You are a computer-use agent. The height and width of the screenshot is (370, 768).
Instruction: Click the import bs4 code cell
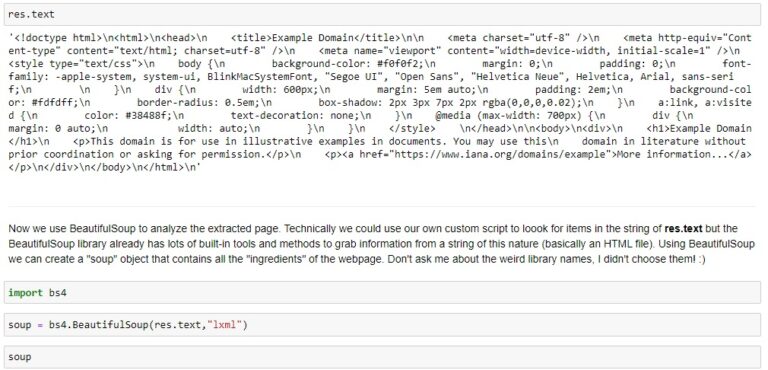click(x=382, y=293)
